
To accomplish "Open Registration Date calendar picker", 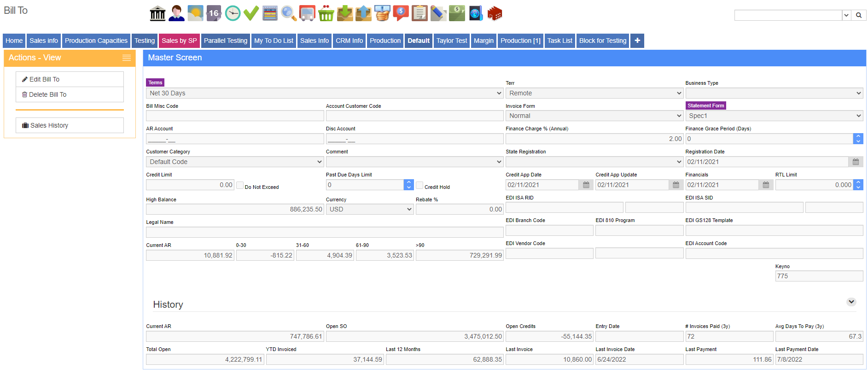I will pos(856,162).
